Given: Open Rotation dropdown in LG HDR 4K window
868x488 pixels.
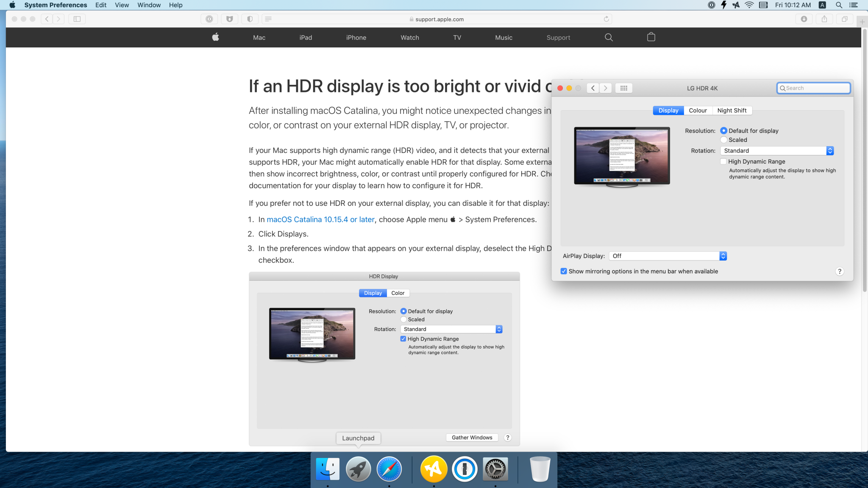Looking at the screenshot, I should (x=777, y=151).
